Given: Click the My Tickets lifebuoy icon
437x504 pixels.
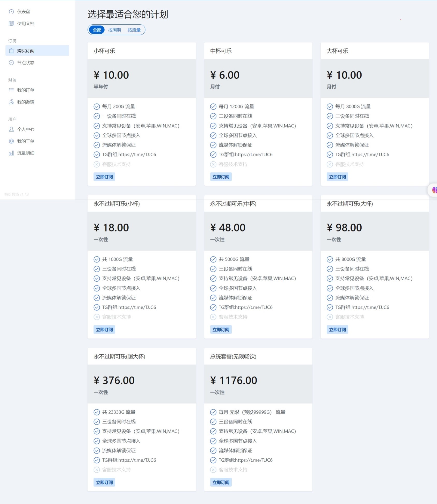Looking at the screenshot, I should click(11, 141).
